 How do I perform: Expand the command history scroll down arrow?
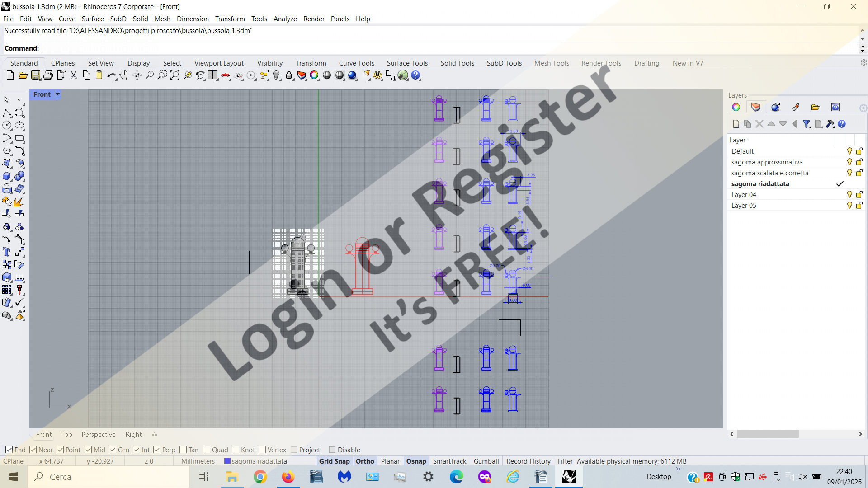pyautogui.click(x=863, y=39)
